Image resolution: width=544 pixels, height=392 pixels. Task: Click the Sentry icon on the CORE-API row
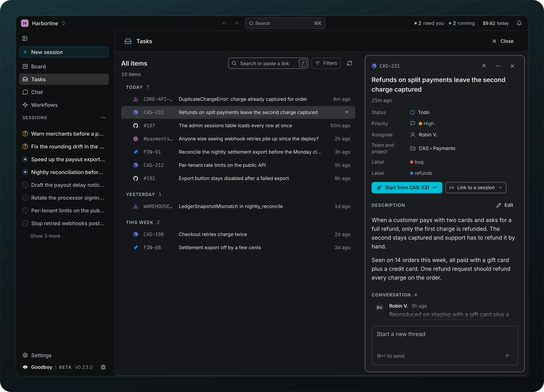pos(135,99)
